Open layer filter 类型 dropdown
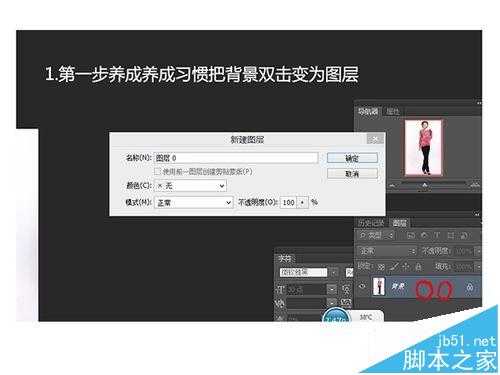The width and height of the screenshot is (500, 375). pos(376,236)
